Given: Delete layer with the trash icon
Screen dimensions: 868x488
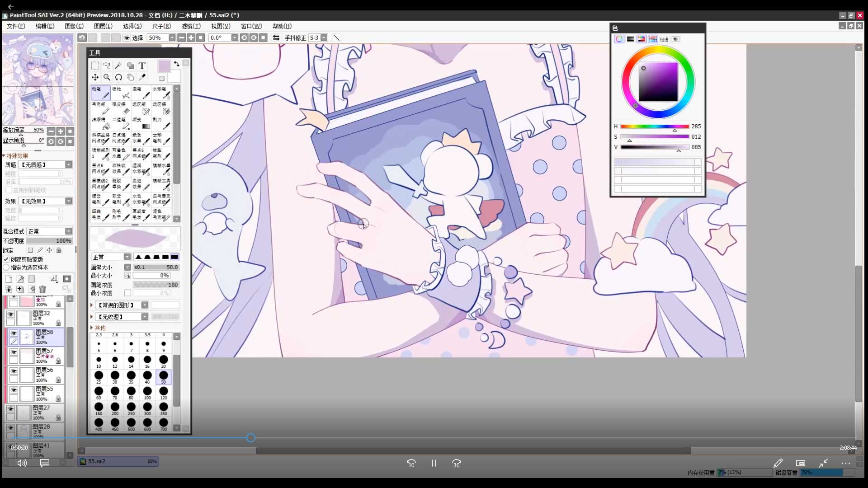Looking at the screenshot, I should (42, 289).
